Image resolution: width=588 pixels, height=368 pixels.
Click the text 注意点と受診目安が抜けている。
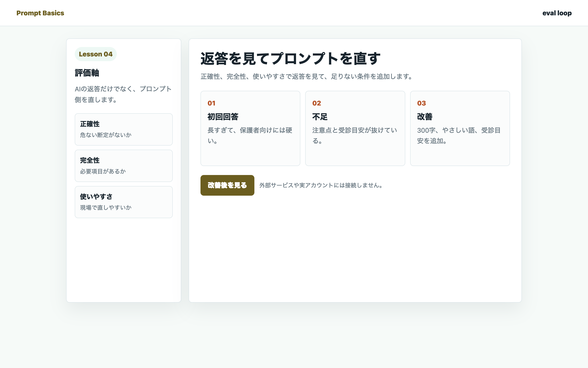pyautogui.click(x=354, y=136)
